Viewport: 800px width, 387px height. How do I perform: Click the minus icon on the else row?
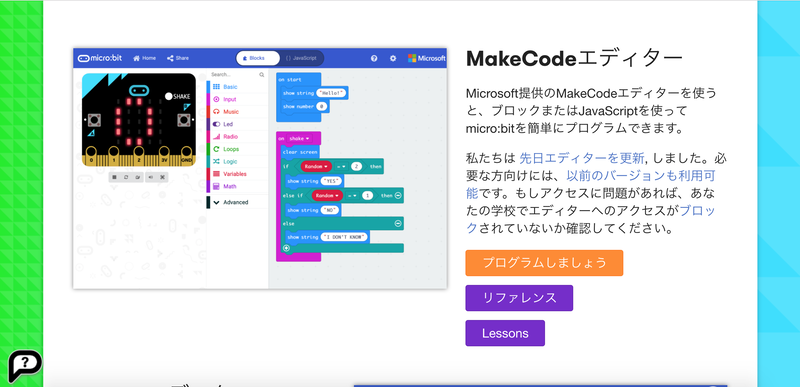(398, 223)
